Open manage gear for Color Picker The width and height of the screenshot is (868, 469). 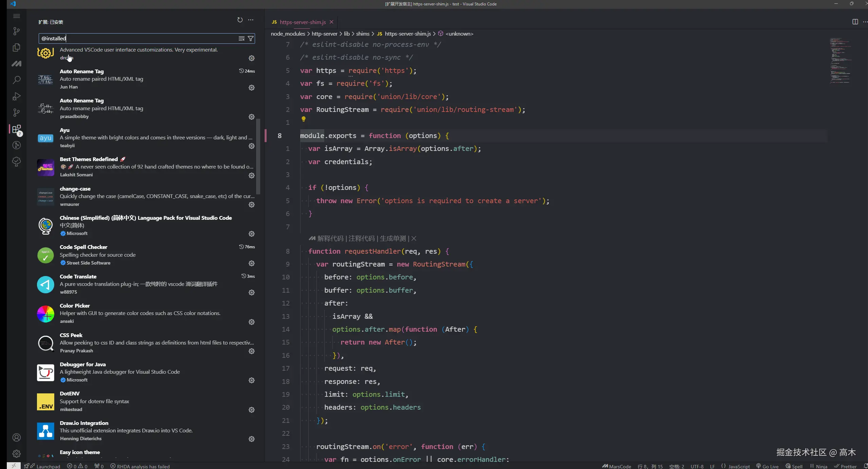[252, 322]
